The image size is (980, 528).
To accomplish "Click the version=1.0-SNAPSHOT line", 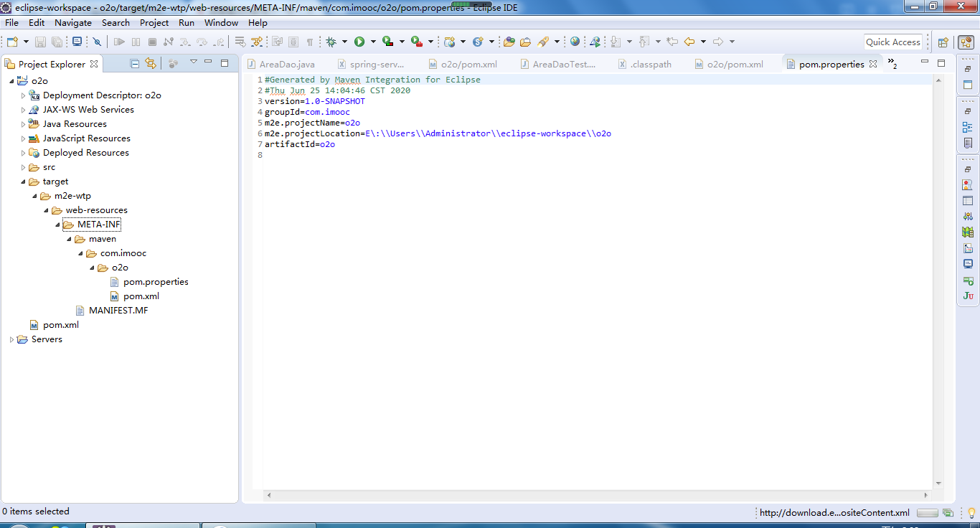I will [314, 101].
